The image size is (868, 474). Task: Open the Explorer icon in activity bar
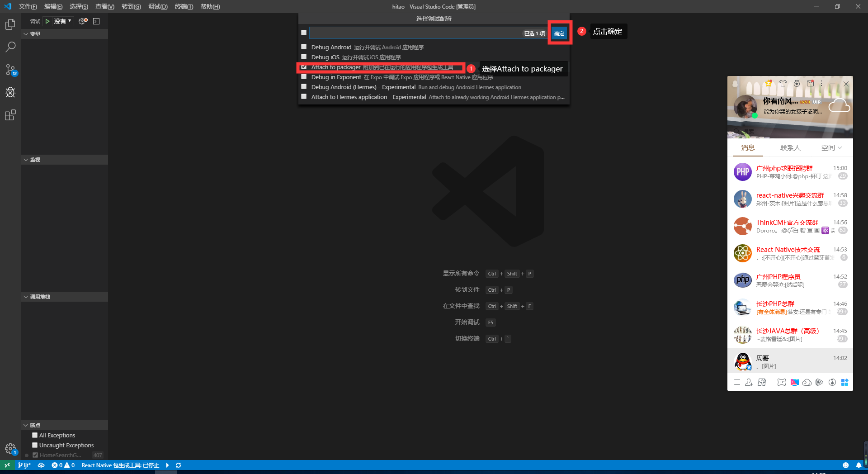click(x=10, y=24)
